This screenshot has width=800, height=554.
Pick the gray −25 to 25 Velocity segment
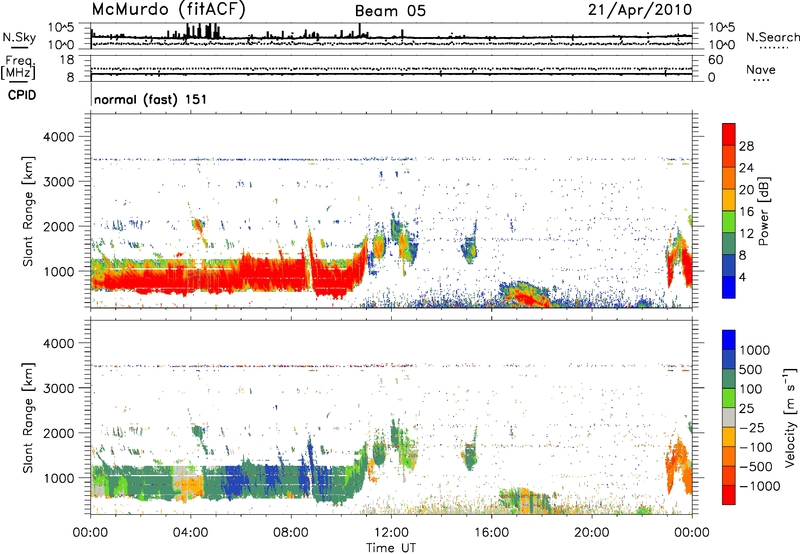tap(729, 417)
